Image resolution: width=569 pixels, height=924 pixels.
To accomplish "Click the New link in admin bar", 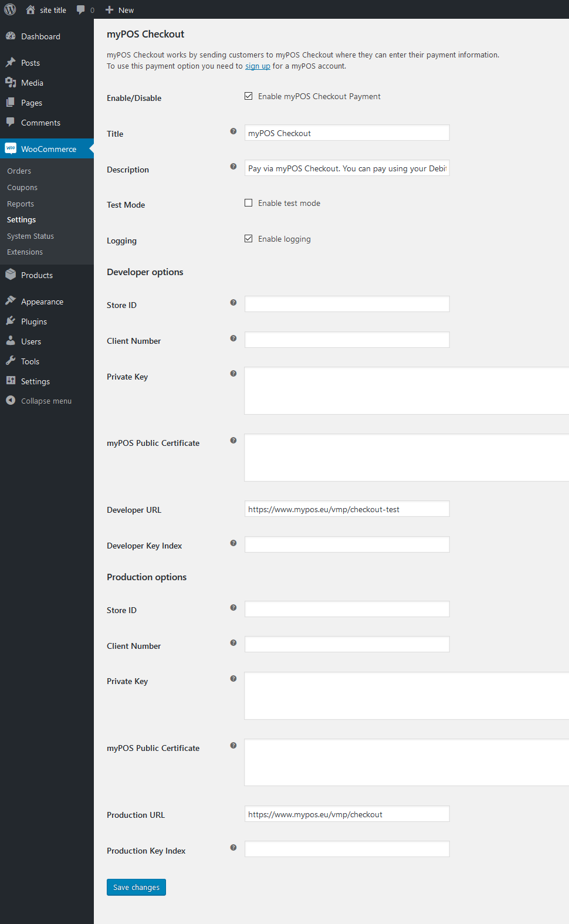I will point(126,10).
